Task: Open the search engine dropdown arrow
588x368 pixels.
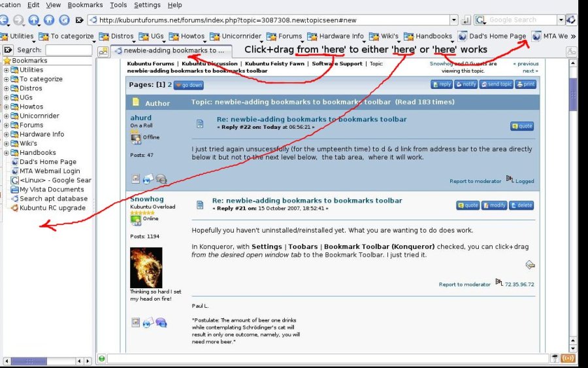Action: (x=561, y=20)
